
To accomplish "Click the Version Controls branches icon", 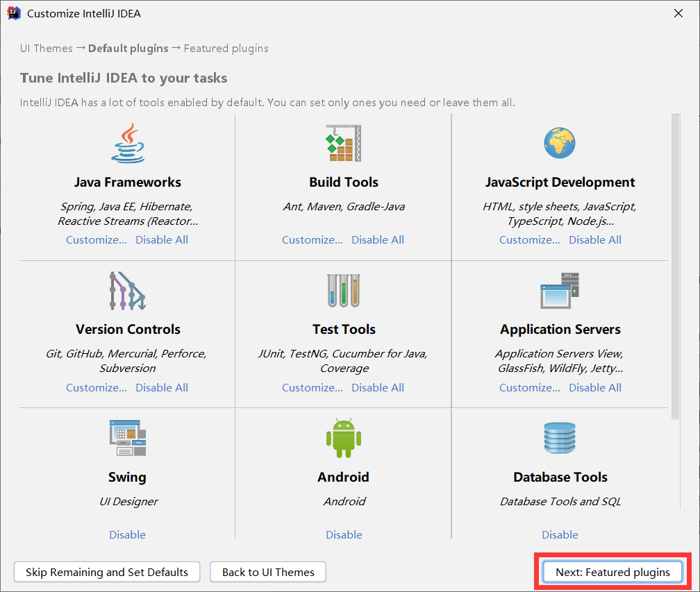I will (x=128, y=290).
